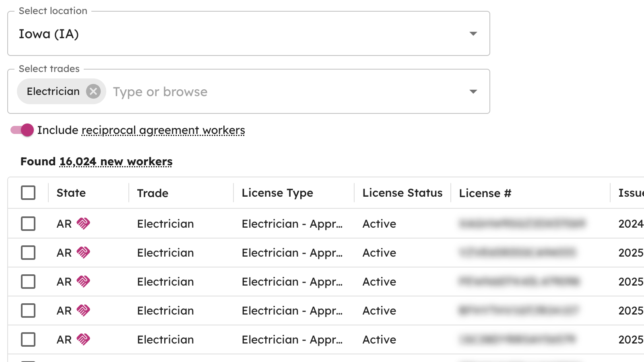
Task: Click the reciprocal icon in first AR row
Action: [x=83, y=223]
